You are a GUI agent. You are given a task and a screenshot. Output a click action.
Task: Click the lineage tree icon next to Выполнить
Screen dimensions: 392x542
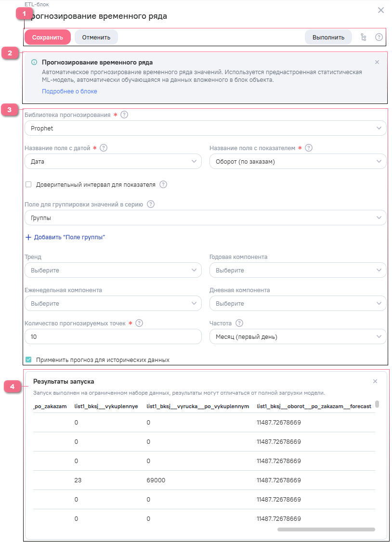point(363,37)
